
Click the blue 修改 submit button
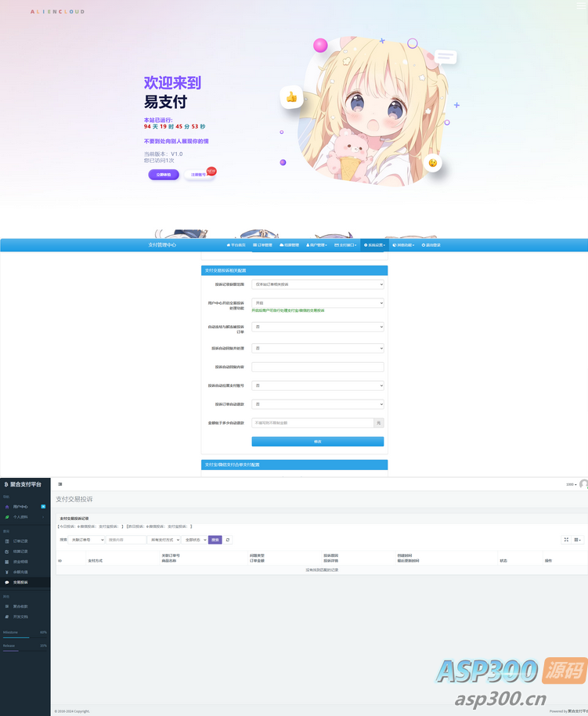[x=318, y=442]
